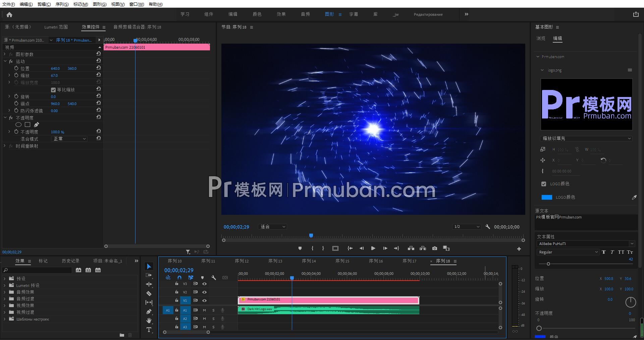Viewport: 644px width, 340px height.
Task: Select the Hand tool
Action: coord(149,321)
